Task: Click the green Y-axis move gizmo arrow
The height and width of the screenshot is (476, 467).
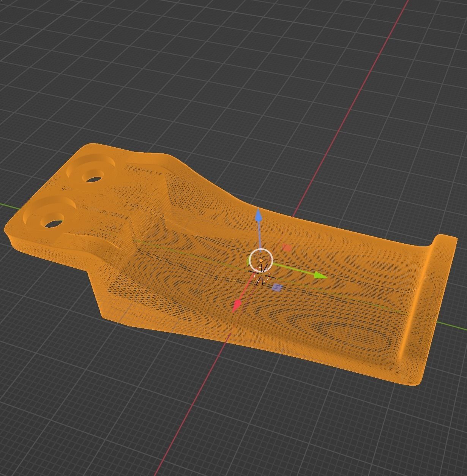Action: point(321,276)
